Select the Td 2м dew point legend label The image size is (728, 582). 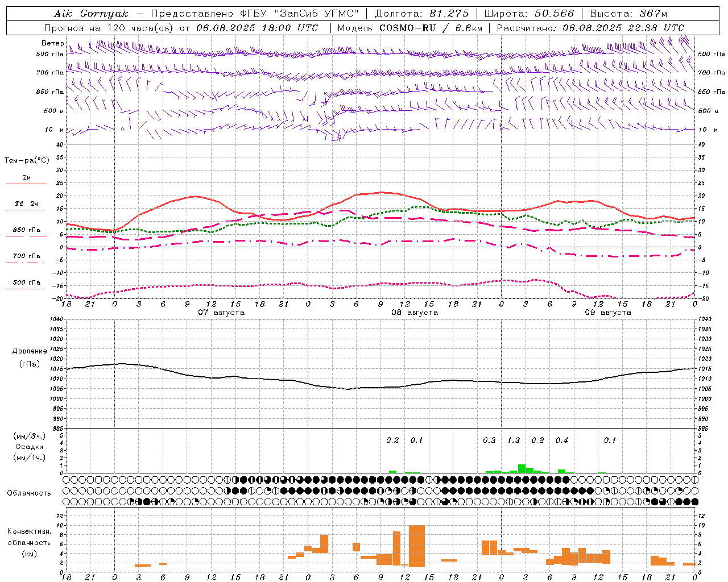(x=27, y=203)
